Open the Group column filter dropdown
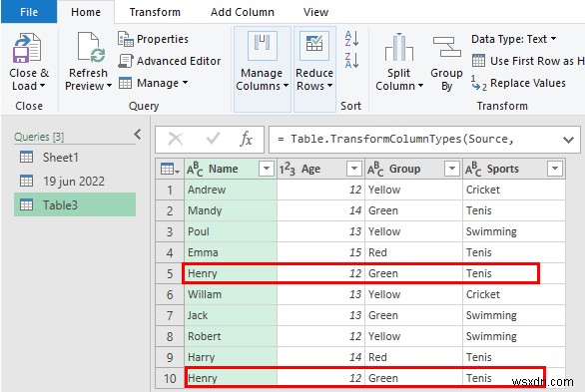Screen dimensions: 585x392 point(452,169)
